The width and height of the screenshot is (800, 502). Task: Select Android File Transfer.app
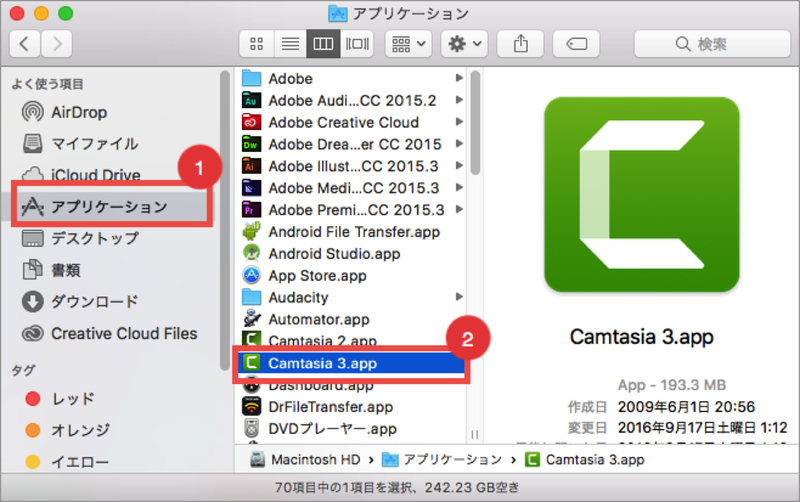coord(352,232)
